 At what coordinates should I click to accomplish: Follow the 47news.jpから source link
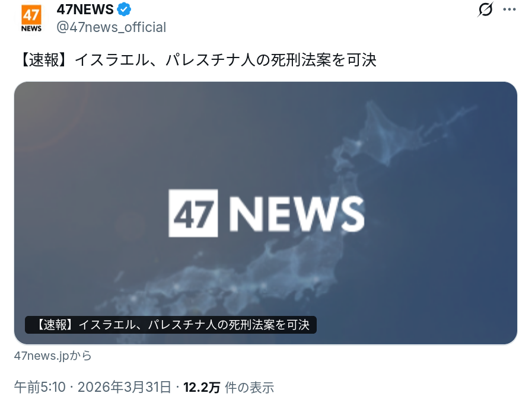click(53, 356)
